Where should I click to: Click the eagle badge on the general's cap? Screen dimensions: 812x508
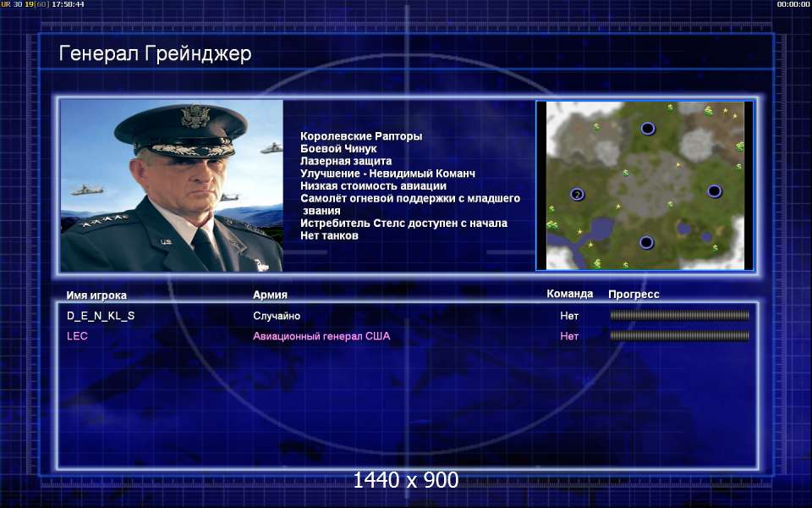pos(195,116)
